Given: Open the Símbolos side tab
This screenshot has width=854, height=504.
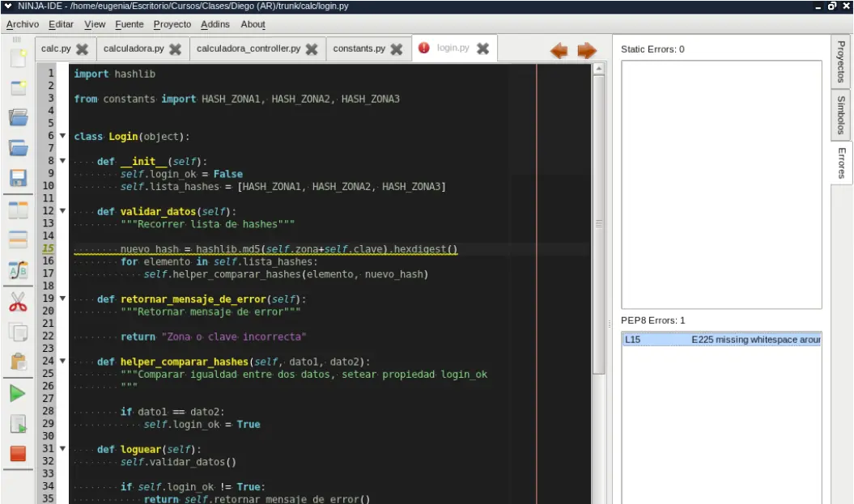Looking at the screenshot, I should 841,115.
